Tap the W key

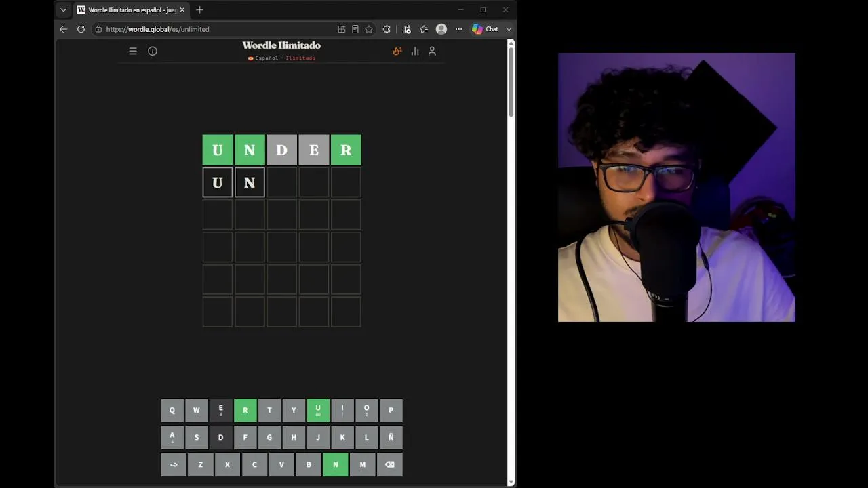tap(197, 410)
